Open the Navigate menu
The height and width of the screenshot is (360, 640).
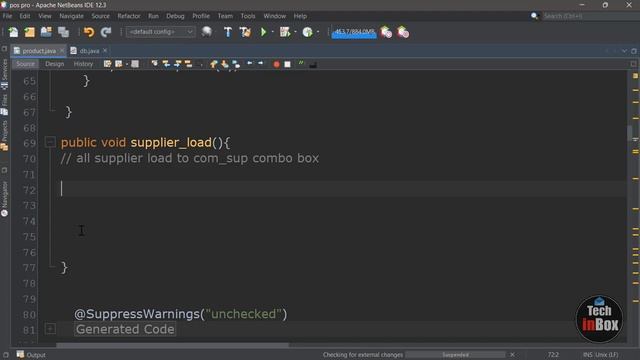71,16
